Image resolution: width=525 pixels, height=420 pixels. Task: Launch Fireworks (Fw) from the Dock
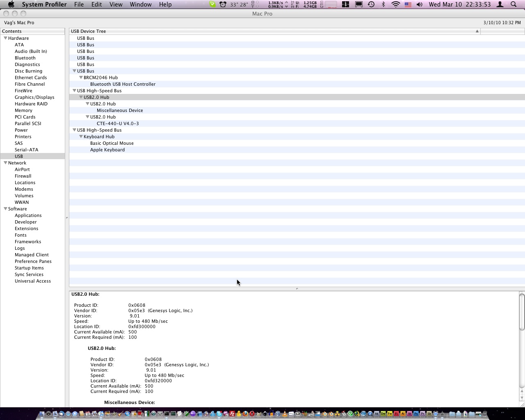click(390, 414)
